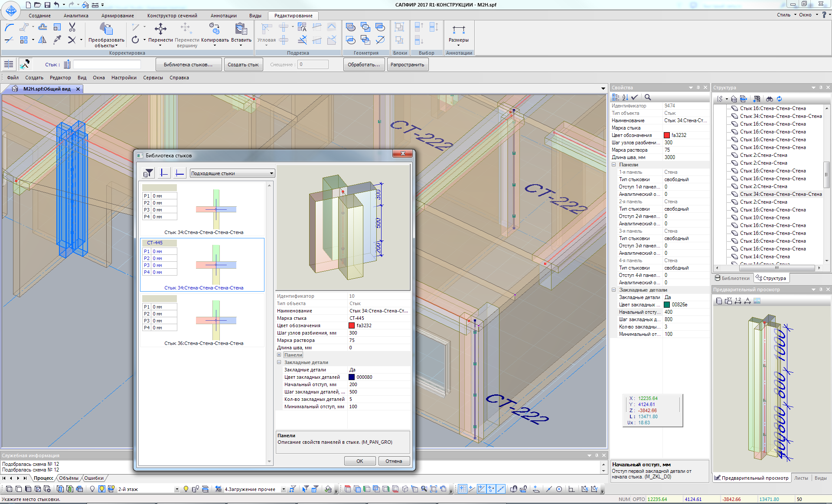Click the dark blue 000080 color swatch
This screenshot has width=832, height=504.
352,377
